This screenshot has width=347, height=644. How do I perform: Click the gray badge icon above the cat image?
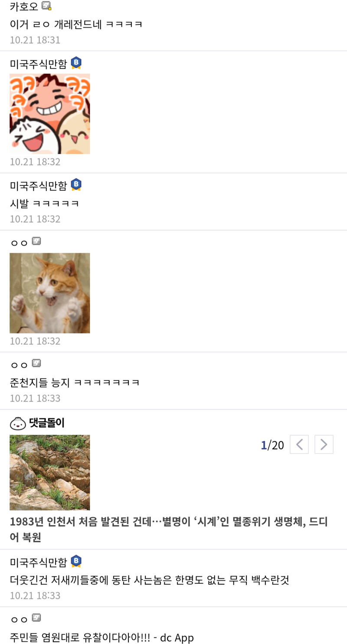pyautogui.click(x=36, y=241)
